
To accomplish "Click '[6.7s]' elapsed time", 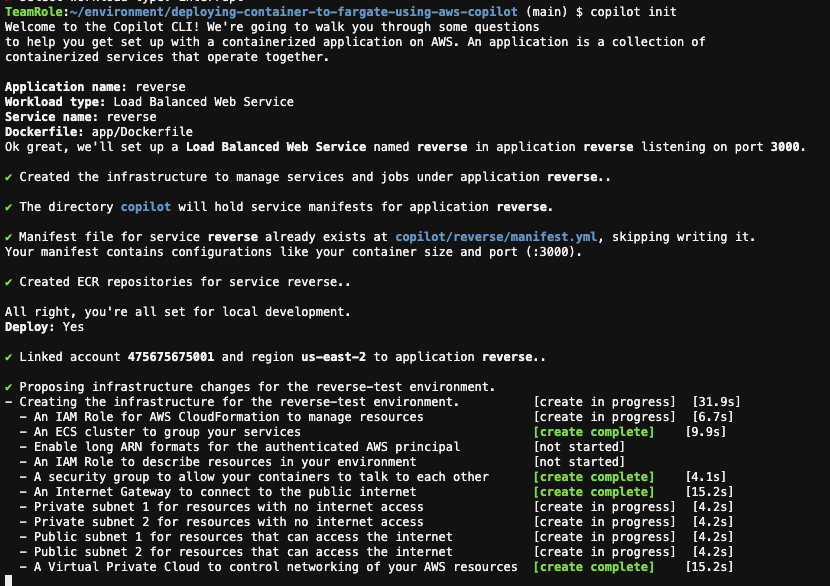I will coord(712,417).
